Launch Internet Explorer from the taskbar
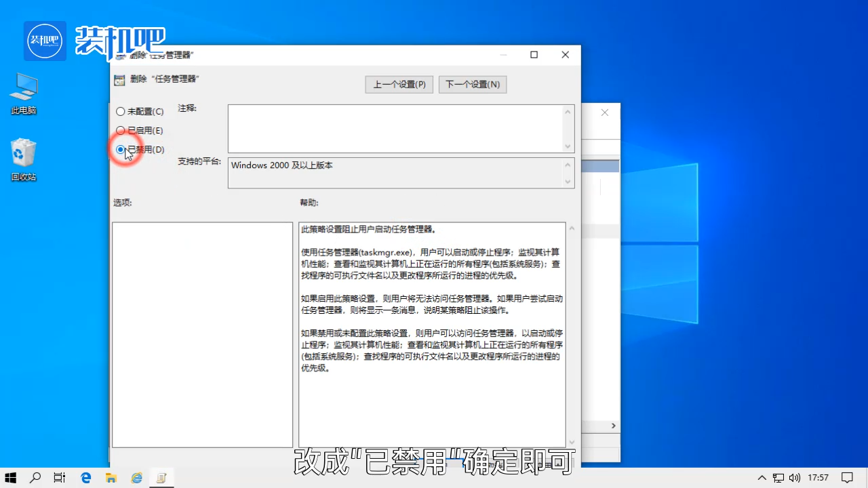Screen dimensions: 868x488 point(136,478)
